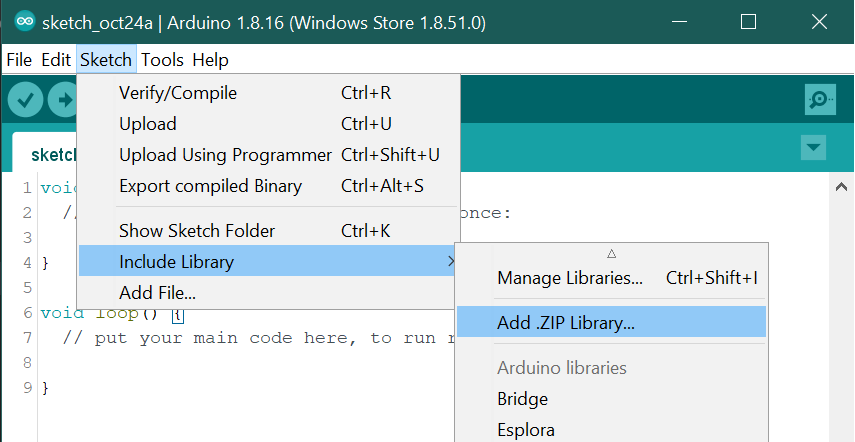855x442 pixels.
Task: Choose Upload from the Sketch menu
Action: click(x=268, y=124)
